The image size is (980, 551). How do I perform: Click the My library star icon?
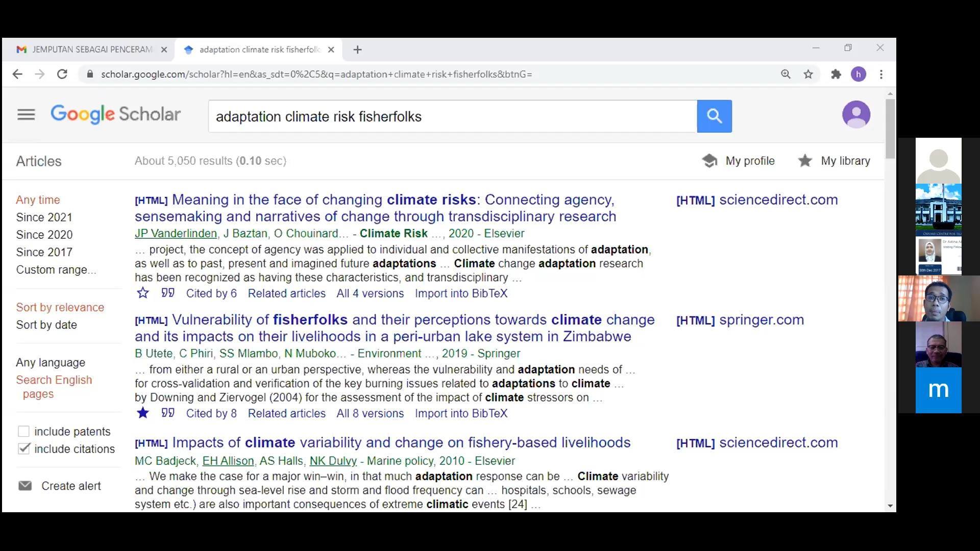(805, 161)
